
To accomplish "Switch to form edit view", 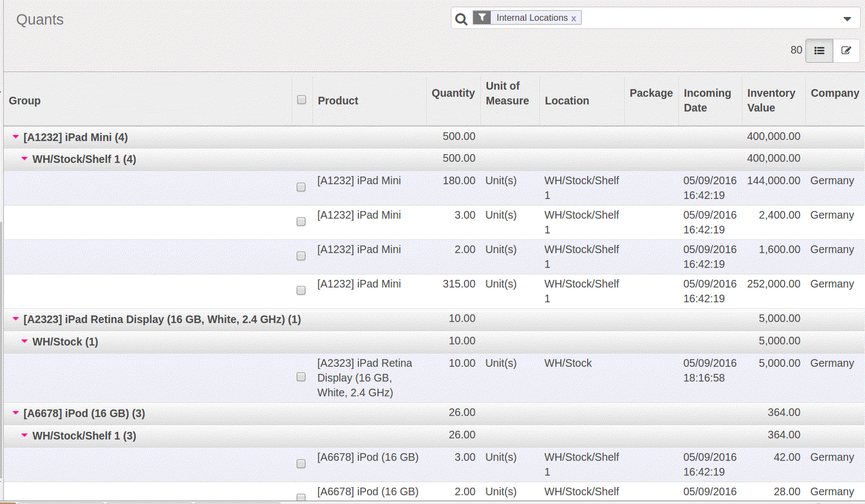I will coord(846,50).
